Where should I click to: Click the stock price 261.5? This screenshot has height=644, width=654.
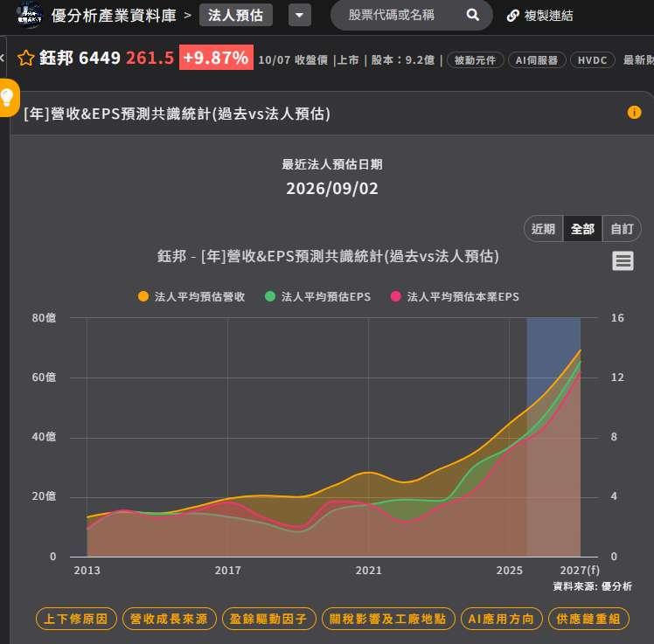[x=150, y=58]
